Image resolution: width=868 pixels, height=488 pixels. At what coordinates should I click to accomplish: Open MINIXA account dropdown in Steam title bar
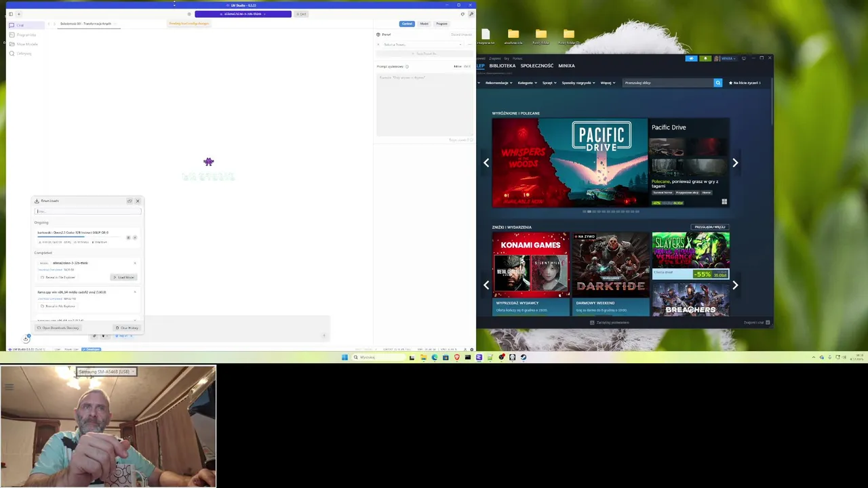(726, 58)
